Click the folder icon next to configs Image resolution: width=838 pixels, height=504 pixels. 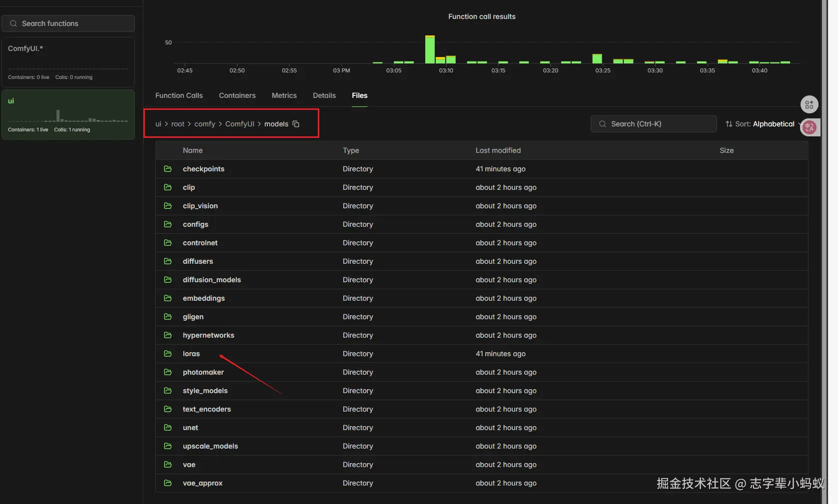click(x=168, y=224)
